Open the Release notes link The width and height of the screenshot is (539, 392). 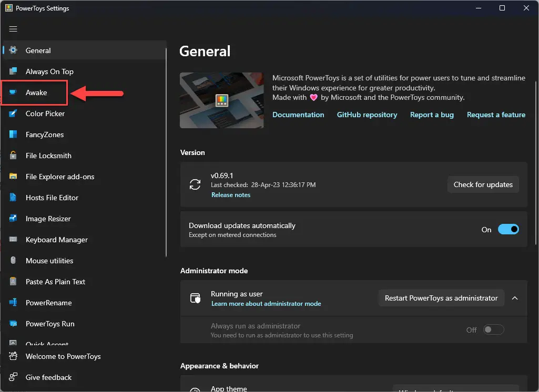click(x=231, y=195)
